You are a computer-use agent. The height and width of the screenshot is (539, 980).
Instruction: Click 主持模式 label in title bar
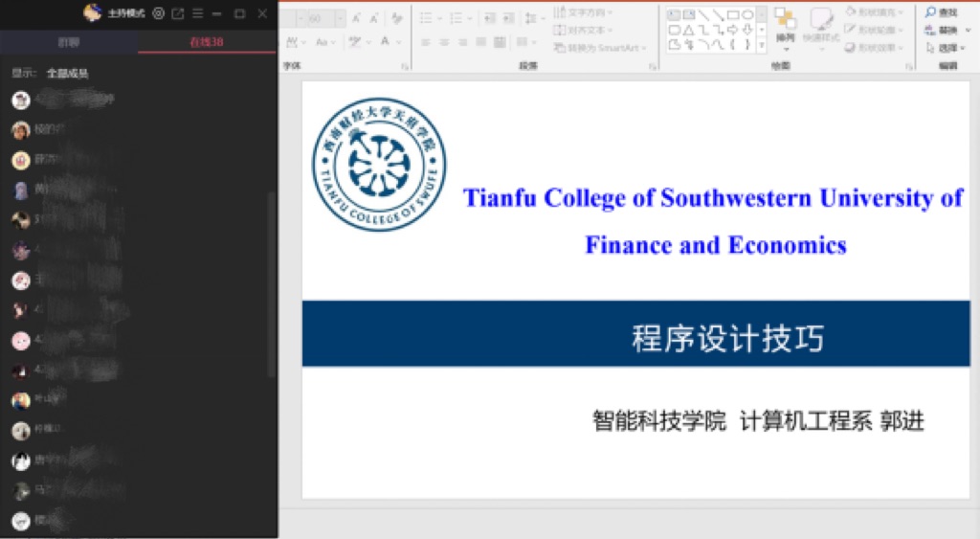click(126, 13)
